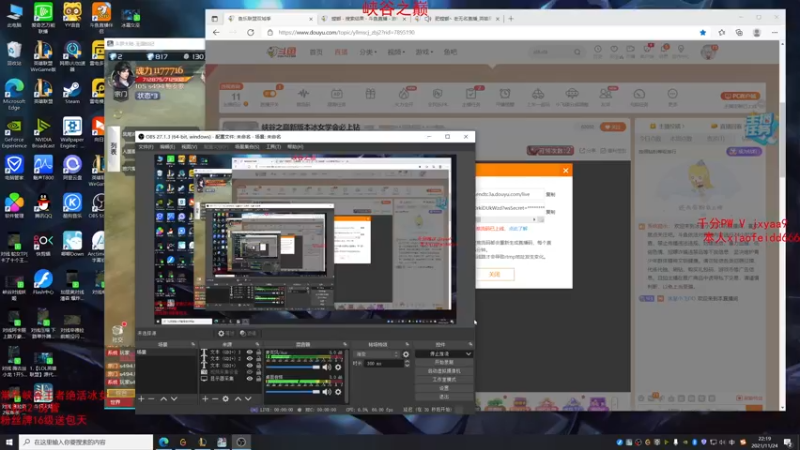Screen dimensions: 800x450
Task: Add a new scene in OBS Scenes dock
Action: point(141,398)
